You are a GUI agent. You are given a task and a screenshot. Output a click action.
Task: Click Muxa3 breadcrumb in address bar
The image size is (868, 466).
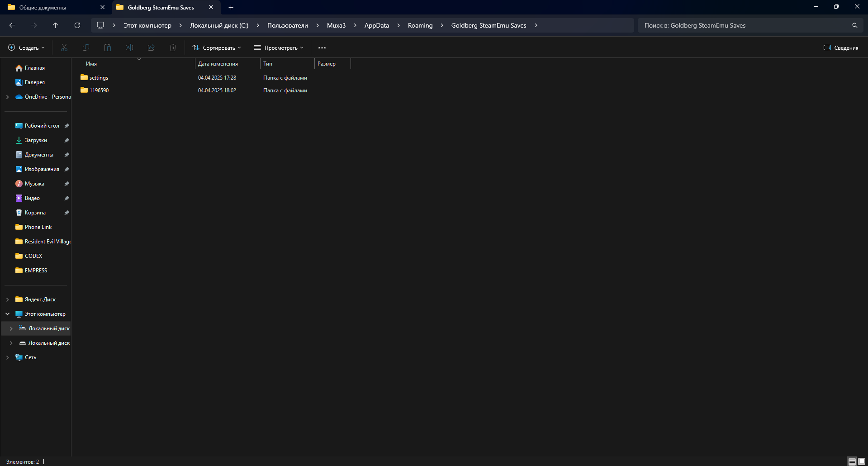tap(336, 25)
